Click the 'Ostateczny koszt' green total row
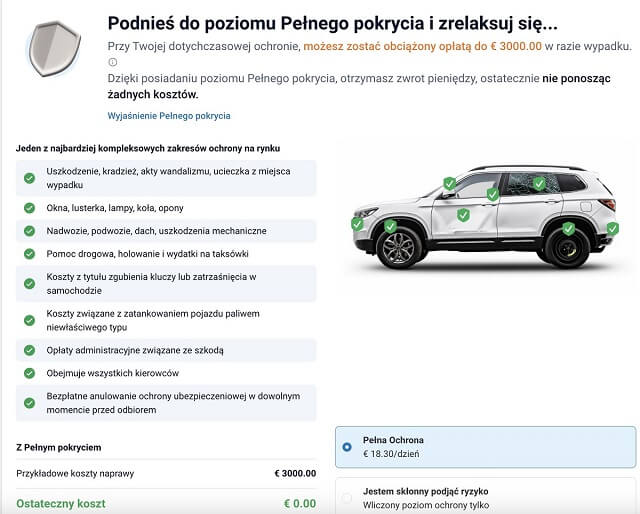 tap(166, 503)
